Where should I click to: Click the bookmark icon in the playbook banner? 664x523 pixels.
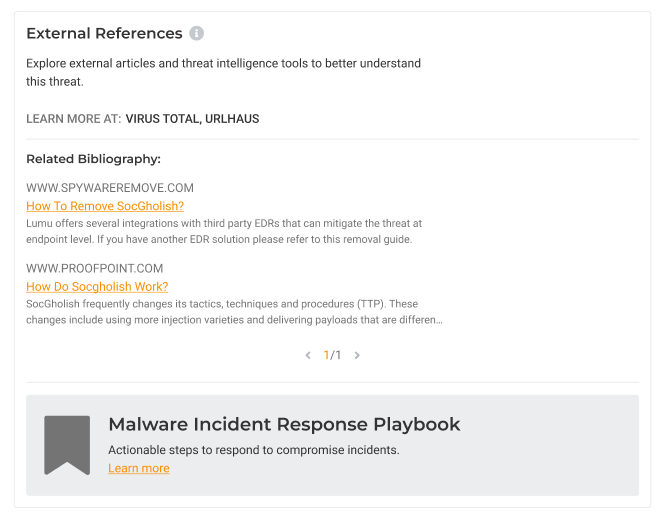pyautogui.click(x=67, y=444)
